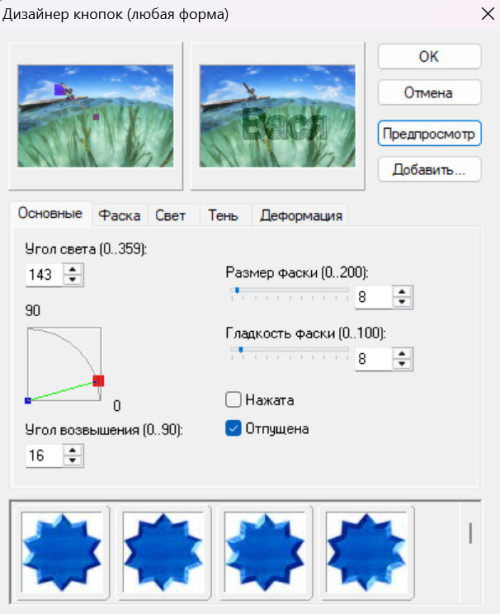Click the Размер фаски number field
This screenshot has width=500, height=614.
pos(374,297)
